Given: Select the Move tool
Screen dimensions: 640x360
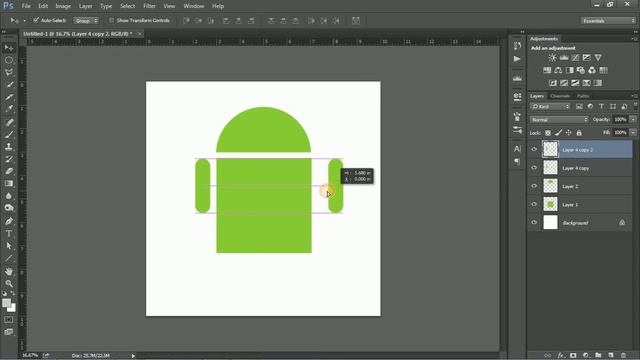Looking at the screenshot, I should (x=9, y=48).
